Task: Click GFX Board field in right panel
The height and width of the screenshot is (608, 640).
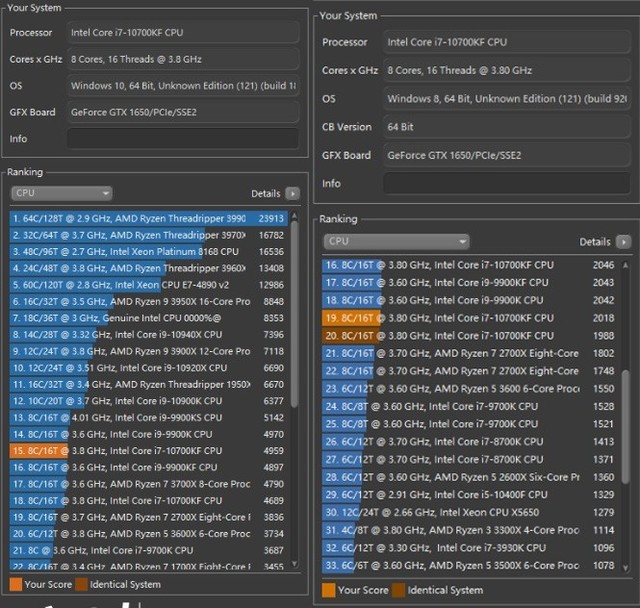Action: [x=507, y=155]
